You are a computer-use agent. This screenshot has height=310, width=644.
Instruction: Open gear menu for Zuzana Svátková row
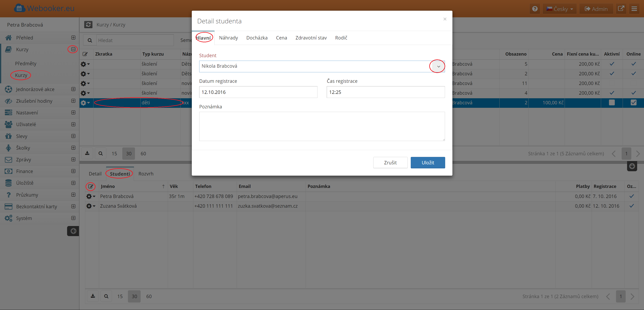coord(90,206)
